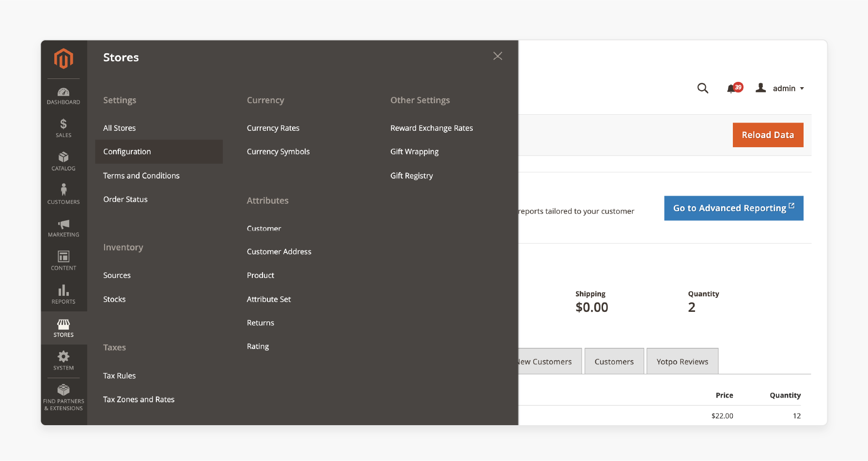
Task: Open the notifications bell icon
Action: (x=731, y=89)
